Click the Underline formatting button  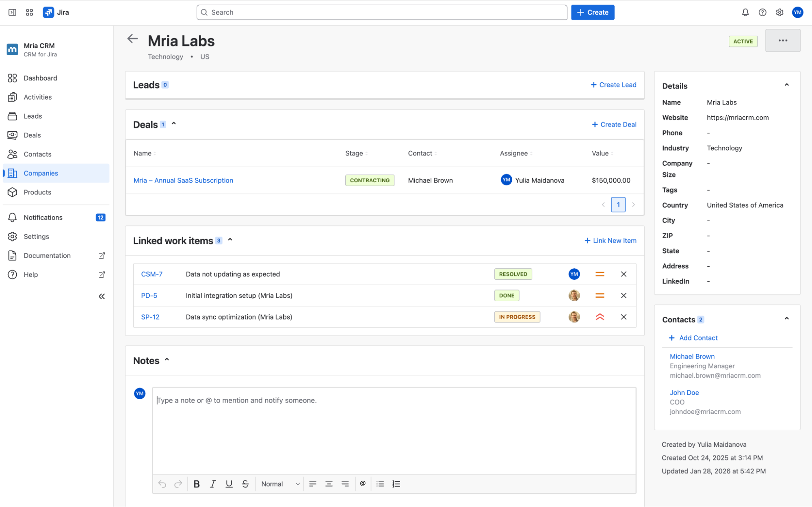click(x=229, y=484)
